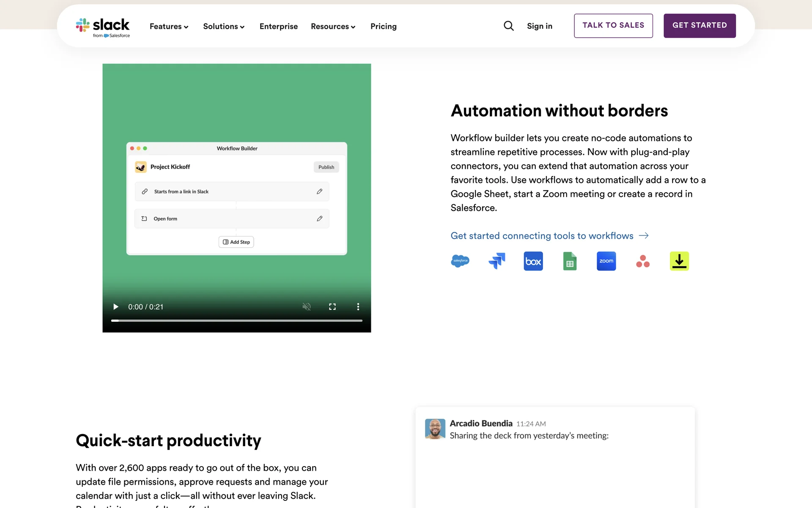Expand the Solutions dropdown menu
812x508 pixels.
[224, 26]
